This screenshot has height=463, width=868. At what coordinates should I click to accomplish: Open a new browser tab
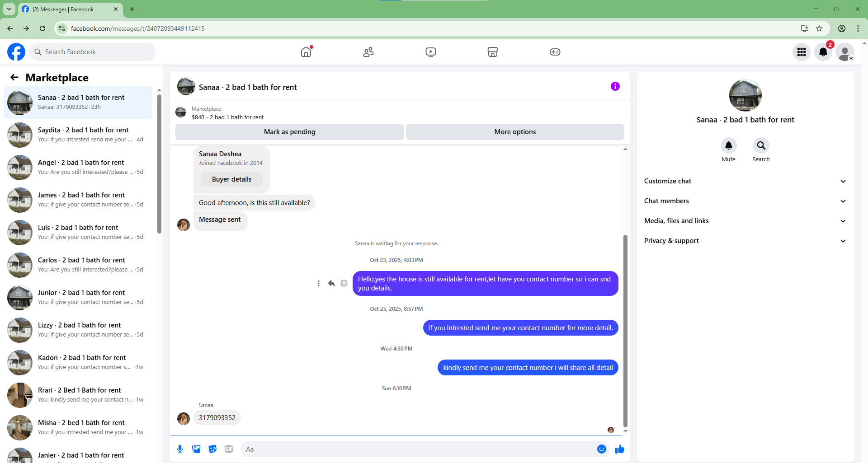(132, 9)
